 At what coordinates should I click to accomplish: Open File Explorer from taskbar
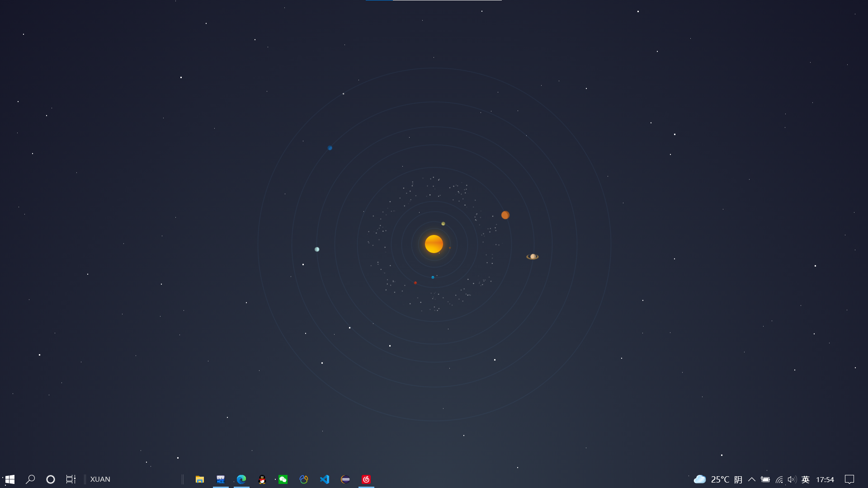[199, 479]
